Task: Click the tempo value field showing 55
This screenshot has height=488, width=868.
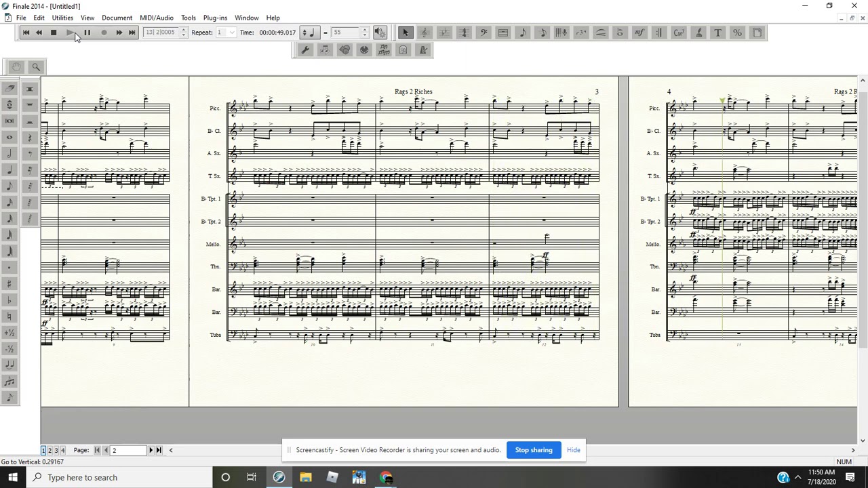Action: point(346,33)
